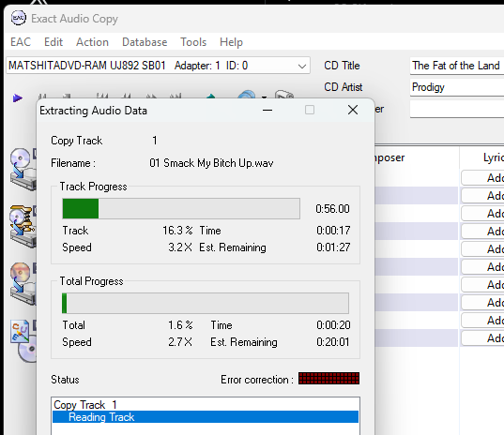Click the Filename label in dialog
The width and height of the screenshot is (504, 435).
[73, 163]
